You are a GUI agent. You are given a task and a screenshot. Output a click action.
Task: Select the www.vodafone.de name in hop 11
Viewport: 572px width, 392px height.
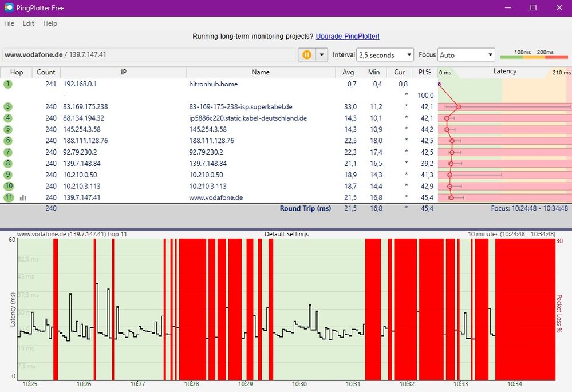point(216,197)
